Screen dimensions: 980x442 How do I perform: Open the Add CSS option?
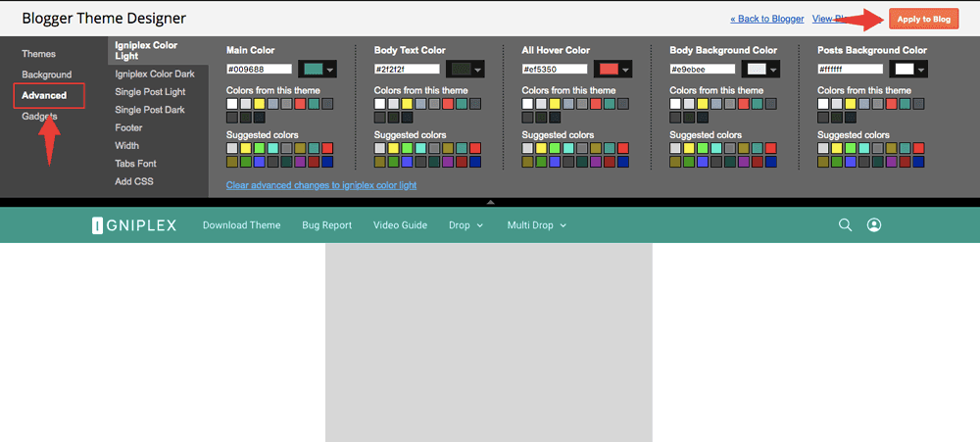pyautogui.click(x=133, y=181)
